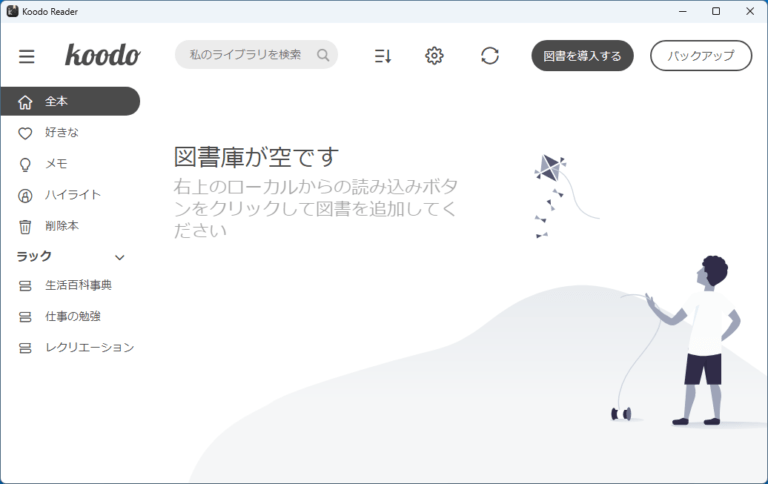
Task: Click the ラック section header
Action: (34, 256)
